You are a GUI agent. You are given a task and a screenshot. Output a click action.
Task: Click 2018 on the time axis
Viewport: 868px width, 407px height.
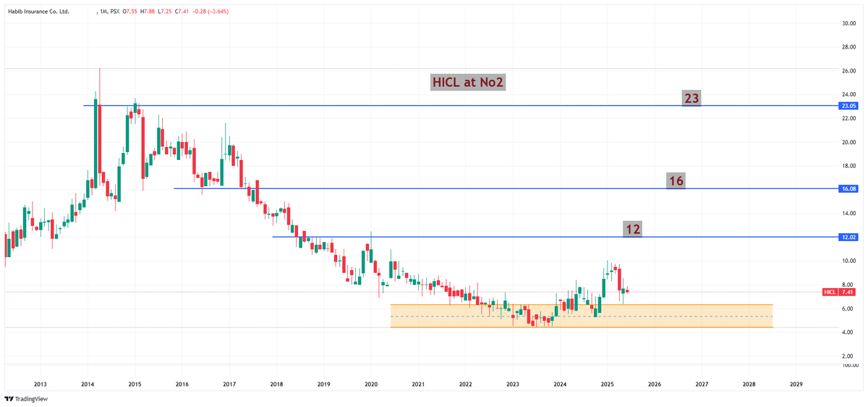(x=276, y=384)
